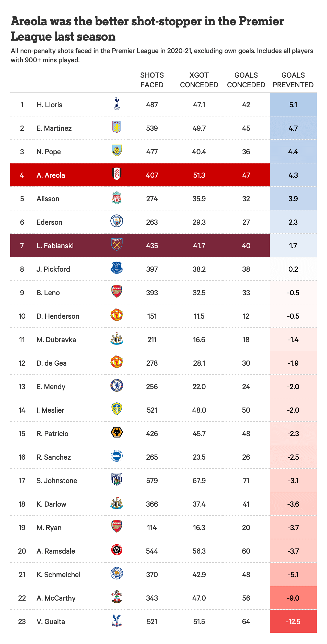Click the K. Schmeichel player name
Screen dimensions: 327x644
click(59, 575)
